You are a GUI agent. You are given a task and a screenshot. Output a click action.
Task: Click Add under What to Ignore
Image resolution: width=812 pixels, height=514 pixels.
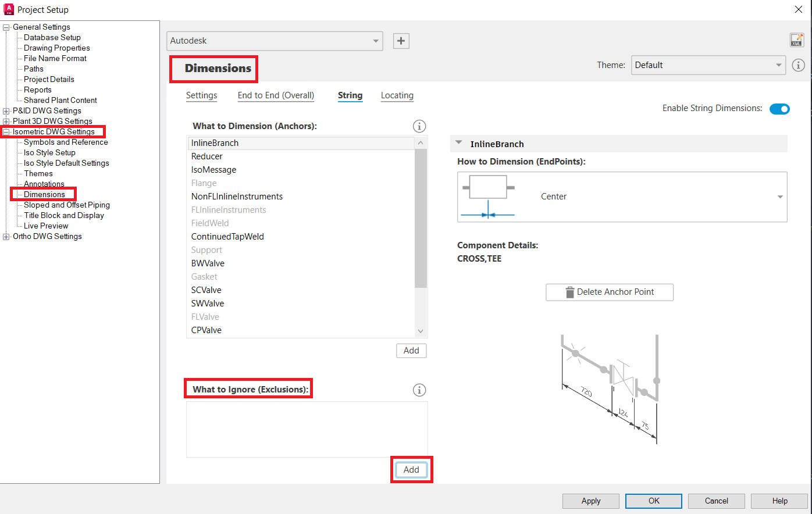(x=411, y=469)
